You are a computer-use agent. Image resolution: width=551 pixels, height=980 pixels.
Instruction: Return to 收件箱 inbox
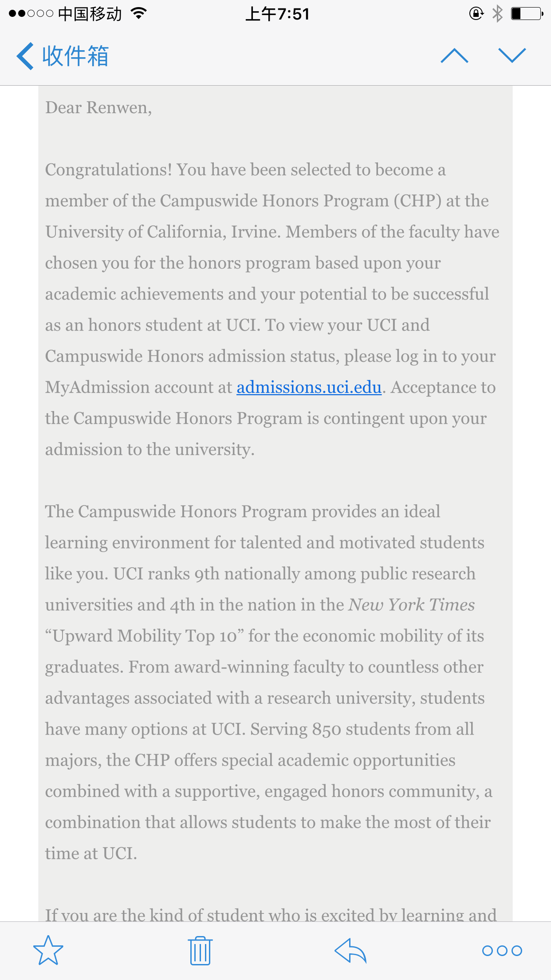(75, 56)
